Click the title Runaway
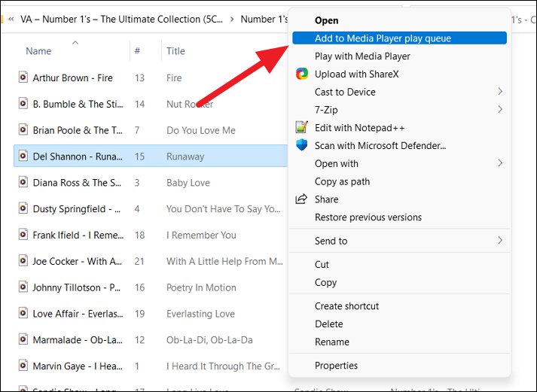Screen dimensions: 537x392 click(x=185, y=156)
